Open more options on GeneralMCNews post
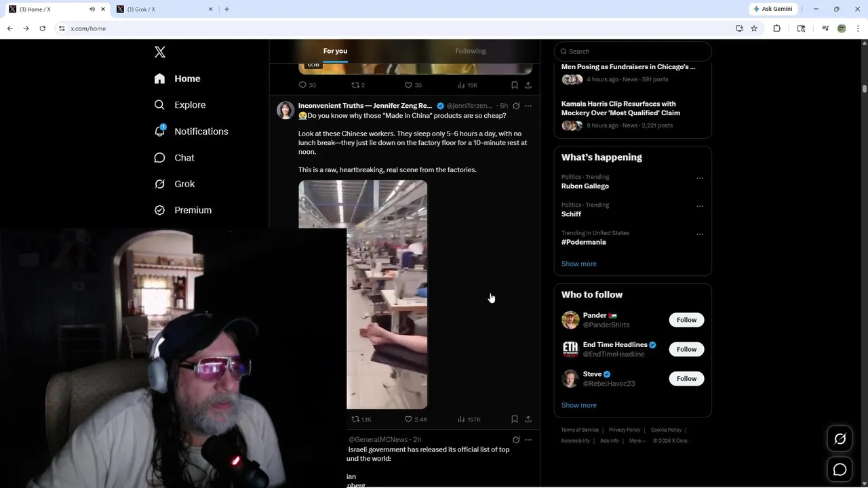Screen dimensions: 868x488 (528, 440)
